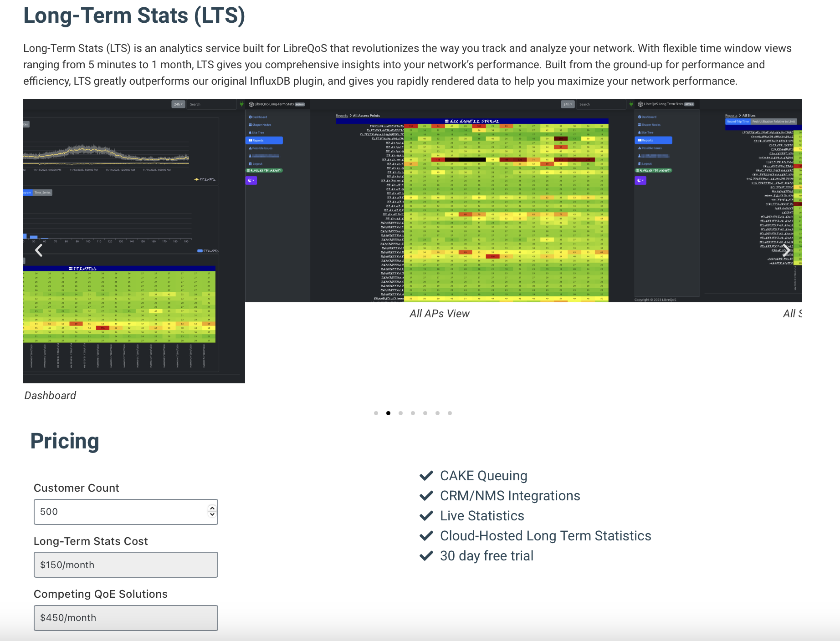Select the last carousel pagination dot
The image size is (840, 641).
[x=450, y=413]
